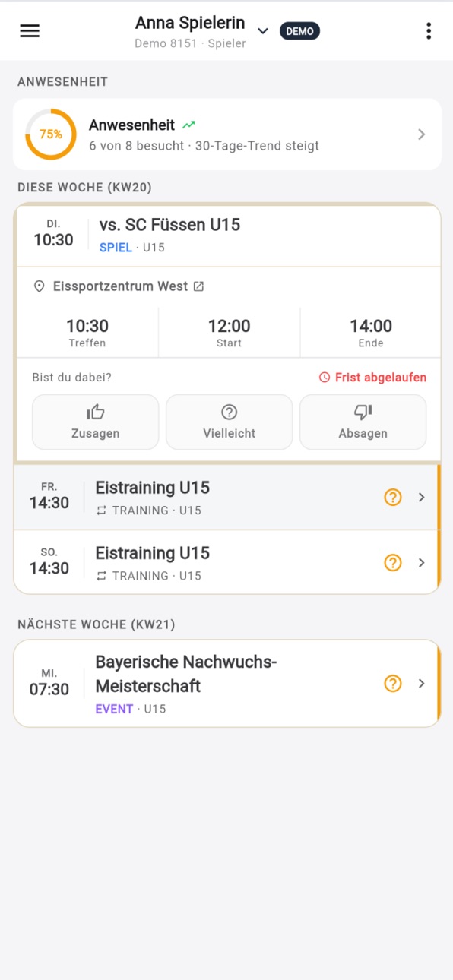Select Absagen thumbs-down response
The width and height of the screenshot is (453, 980).
pos(363,422)
